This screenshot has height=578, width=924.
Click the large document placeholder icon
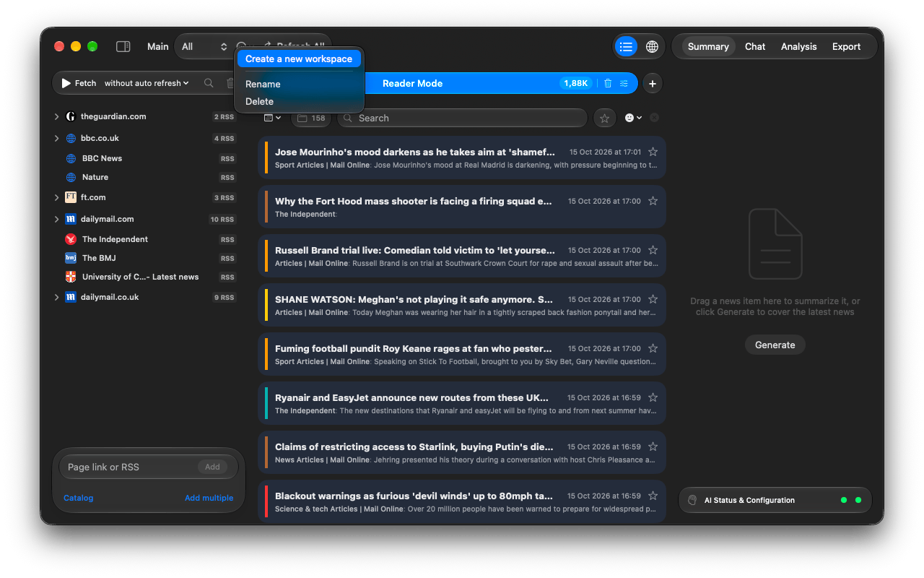tap(775, 244)
